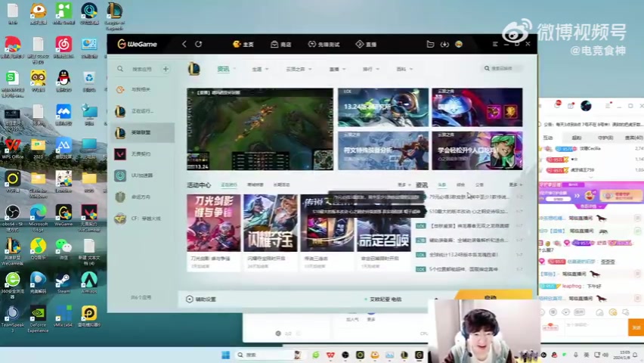
Task: Open the 全球统计13.24B版本 news link
Action: pos(463,255)
